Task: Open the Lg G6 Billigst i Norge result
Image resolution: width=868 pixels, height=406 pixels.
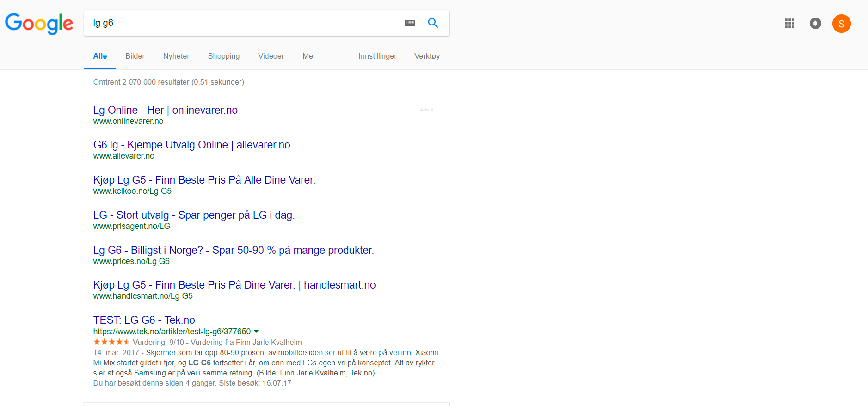Action: 234,250
